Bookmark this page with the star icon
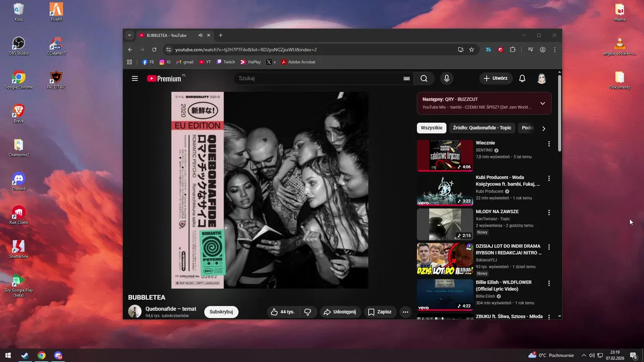Viewport: 644px width, 362px height. (471, 50)
